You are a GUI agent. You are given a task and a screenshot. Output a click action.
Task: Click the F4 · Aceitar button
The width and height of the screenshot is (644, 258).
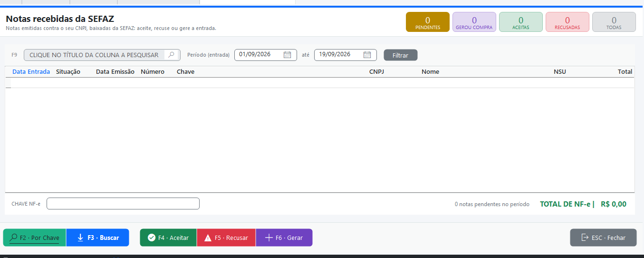(x=168, y=238)
